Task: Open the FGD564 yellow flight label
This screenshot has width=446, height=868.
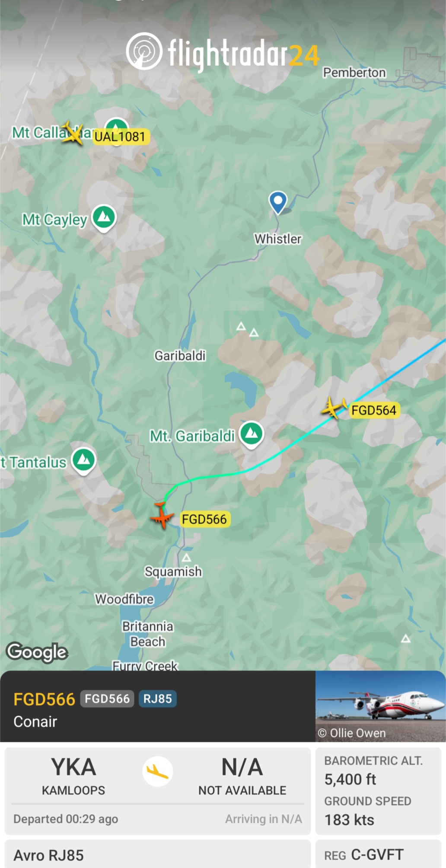Action: tap(374, 410)
